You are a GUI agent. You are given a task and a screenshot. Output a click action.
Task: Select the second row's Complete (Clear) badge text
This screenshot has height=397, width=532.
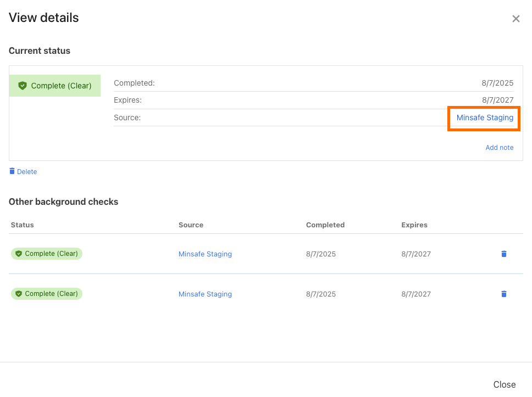[x=51, y=294]
